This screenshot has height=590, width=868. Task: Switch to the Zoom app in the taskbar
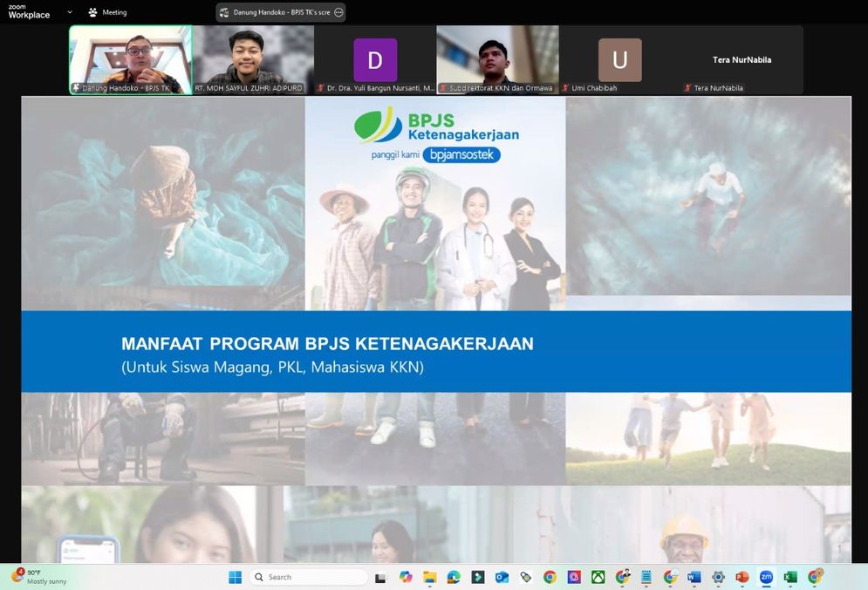pos(766,577)
